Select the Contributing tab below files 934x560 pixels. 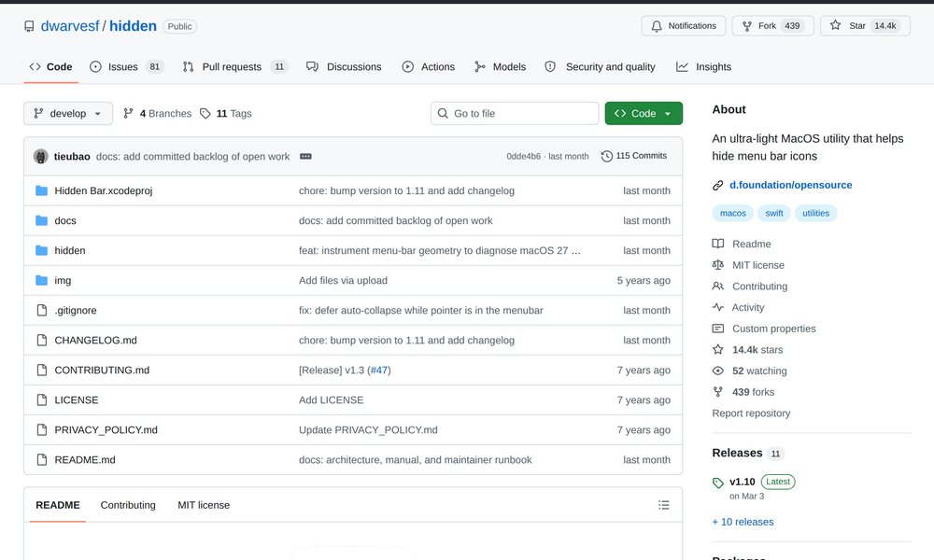coord(128,505)
